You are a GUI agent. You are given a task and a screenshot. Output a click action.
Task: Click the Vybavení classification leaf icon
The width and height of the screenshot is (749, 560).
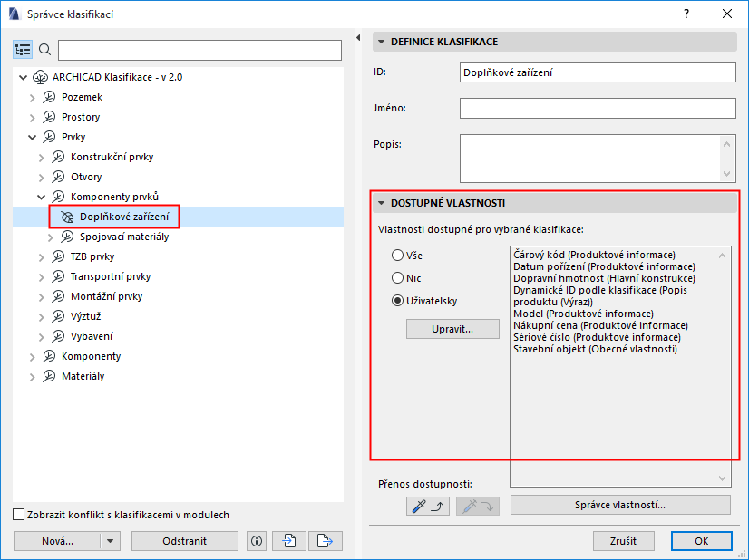click(58, 336)
